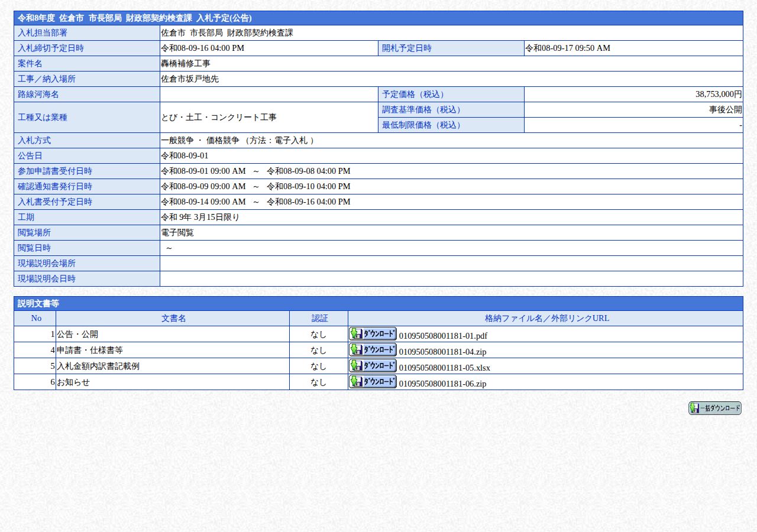Download the 010950508001181-06.zip file
The image size is (757, 532).
pos(373,381)
